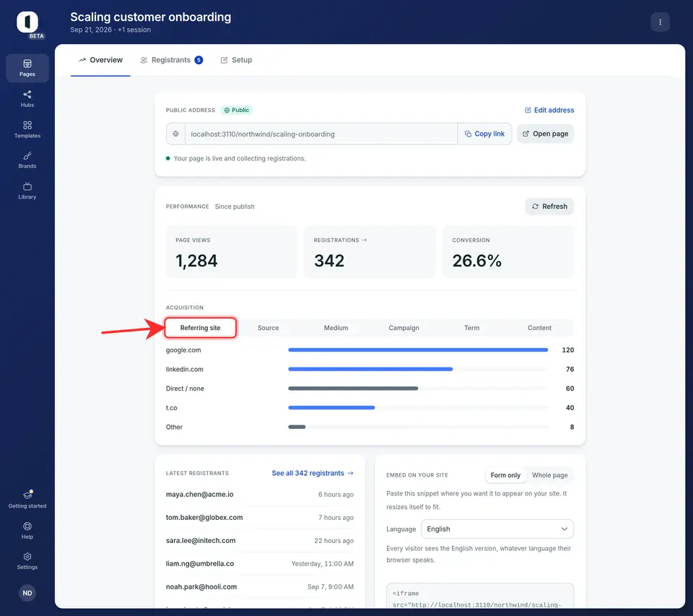Click the Other referring site label
This screenshot has height=616, width=693.
coord(174,427)
